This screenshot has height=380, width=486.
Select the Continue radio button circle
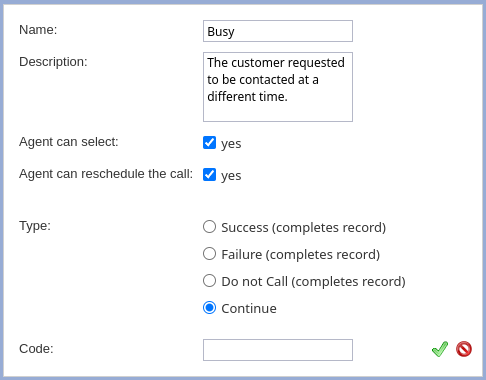pos(209,308)
